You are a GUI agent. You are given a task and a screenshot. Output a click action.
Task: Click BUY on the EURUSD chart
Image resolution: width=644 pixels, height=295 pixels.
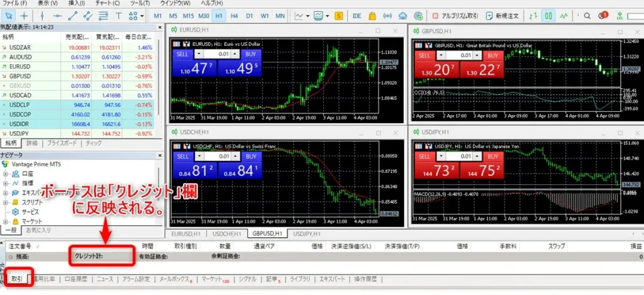pos(251,54)
